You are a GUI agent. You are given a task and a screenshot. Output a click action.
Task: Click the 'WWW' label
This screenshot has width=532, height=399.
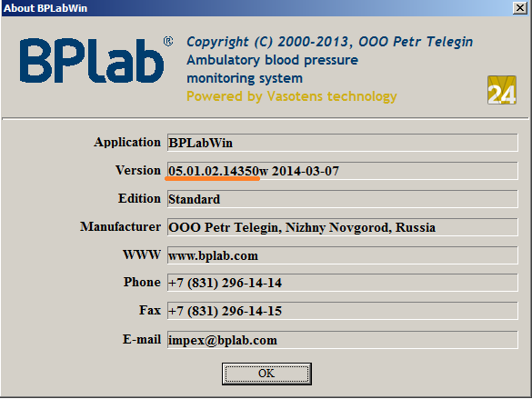[x=142, y=254]
